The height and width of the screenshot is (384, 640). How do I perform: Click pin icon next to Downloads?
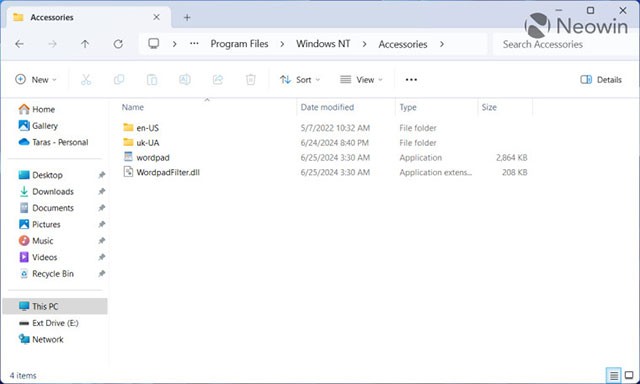[102, 191]
